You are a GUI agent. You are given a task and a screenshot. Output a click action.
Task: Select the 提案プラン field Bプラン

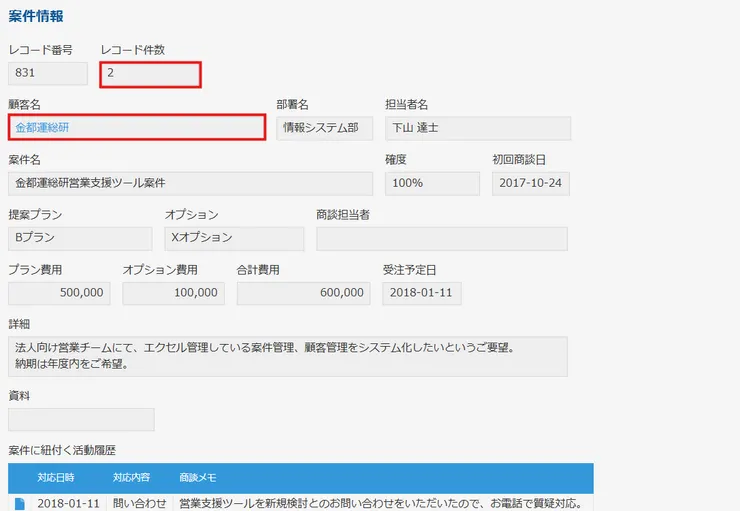point(81,238)
